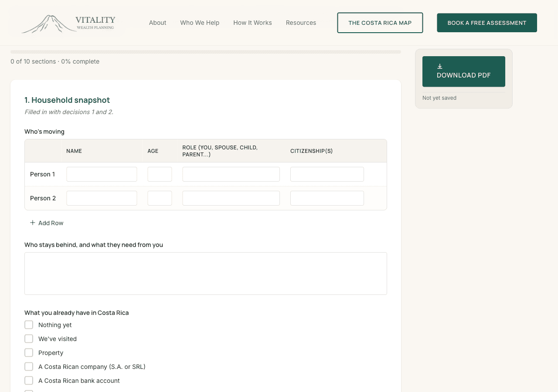Select the Person 2 Role field
558x392 pixels.
tap(231, 198)
